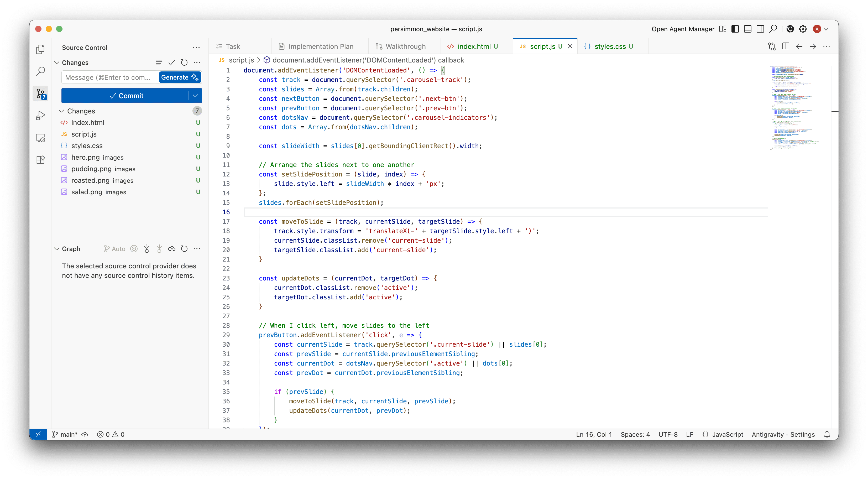Screen dimensions: 868x479
Task: Toggle the secondary sidebar visibility
Action: click(x=760, y=29)
